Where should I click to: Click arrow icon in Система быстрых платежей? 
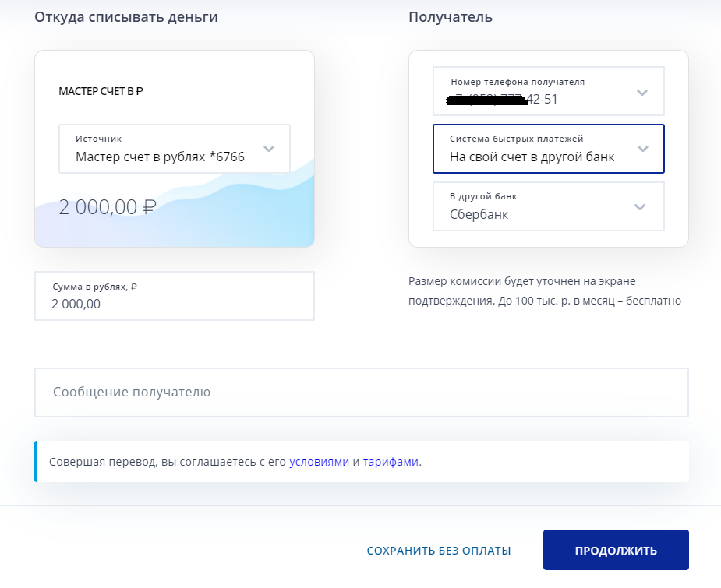643,149
